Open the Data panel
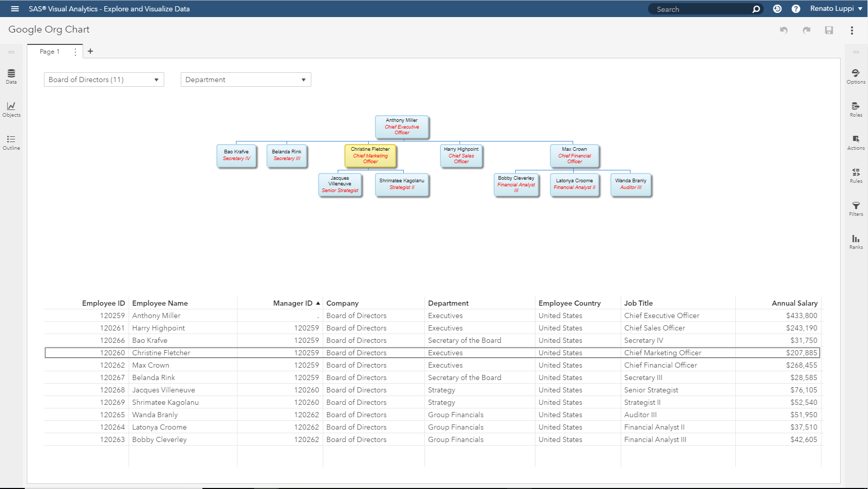 tap(11, 76)
